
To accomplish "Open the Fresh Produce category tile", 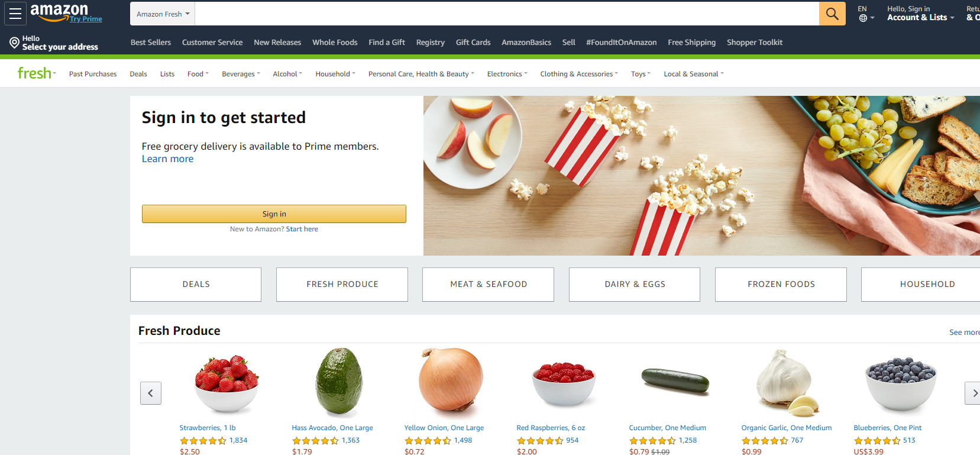I will pos(342,285).
